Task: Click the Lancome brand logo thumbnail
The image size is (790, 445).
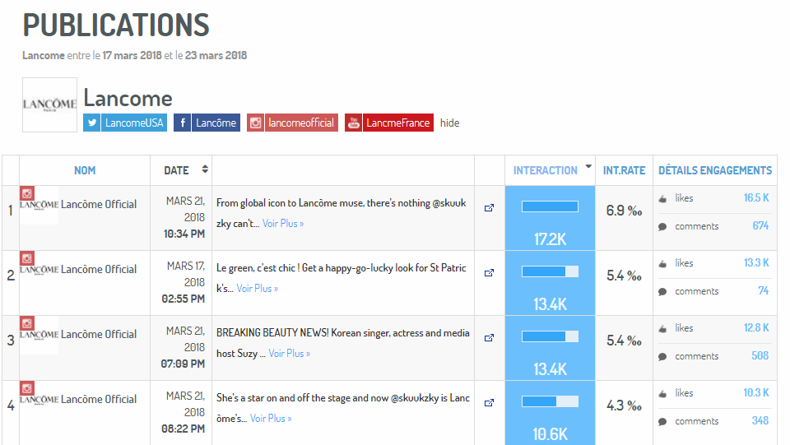Action: (49, 105)
